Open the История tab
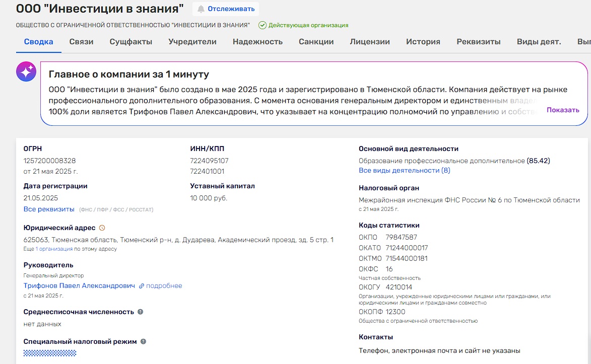The image size is (591, 364). tap(423, 41)
